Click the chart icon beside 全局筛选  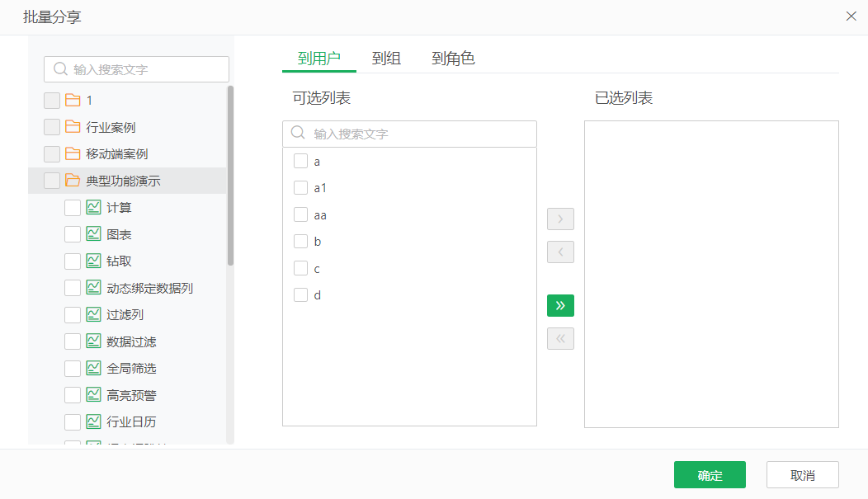[x=93, y=368]
